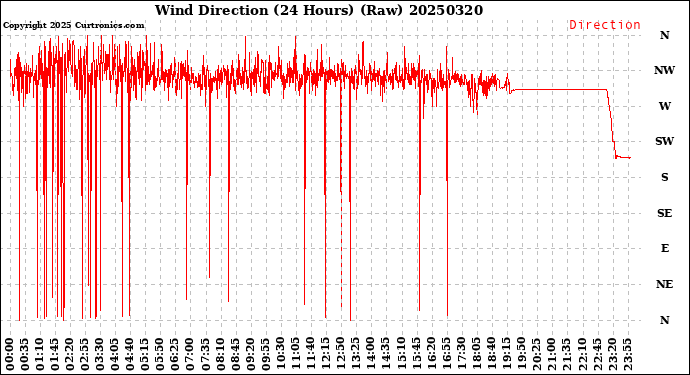The width and height of the screenshot is (690, 375).
Task: Click the "22:45" time axis label
Action: pos(596,355)
